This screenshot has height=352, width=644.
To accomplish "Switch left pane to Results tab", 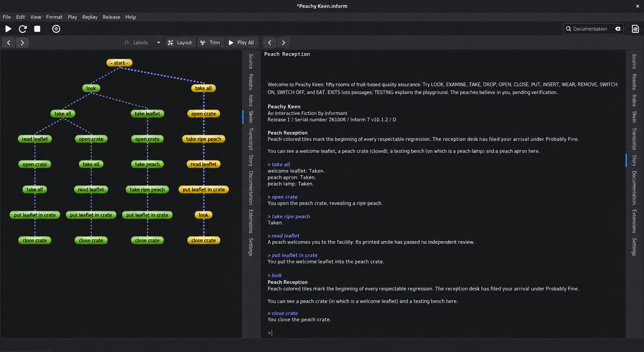I will (x=251, y=82).
